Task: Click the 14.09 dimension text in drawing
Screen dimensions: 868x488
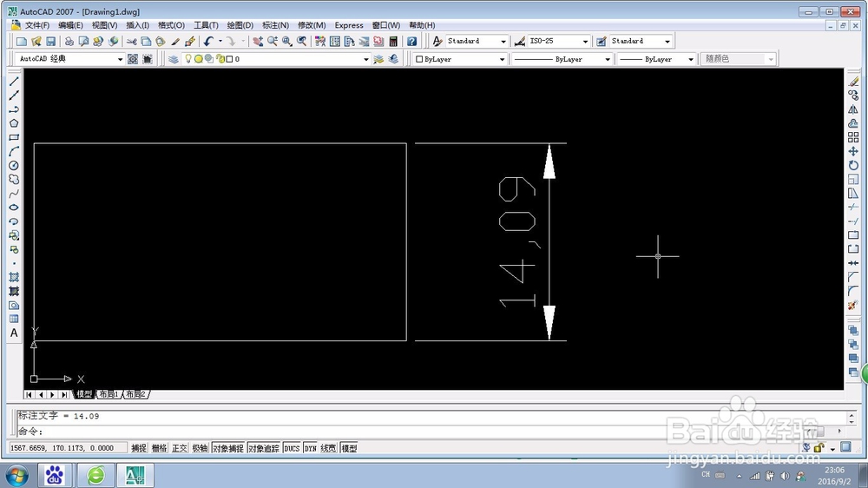Action: [x=517, y=242]
